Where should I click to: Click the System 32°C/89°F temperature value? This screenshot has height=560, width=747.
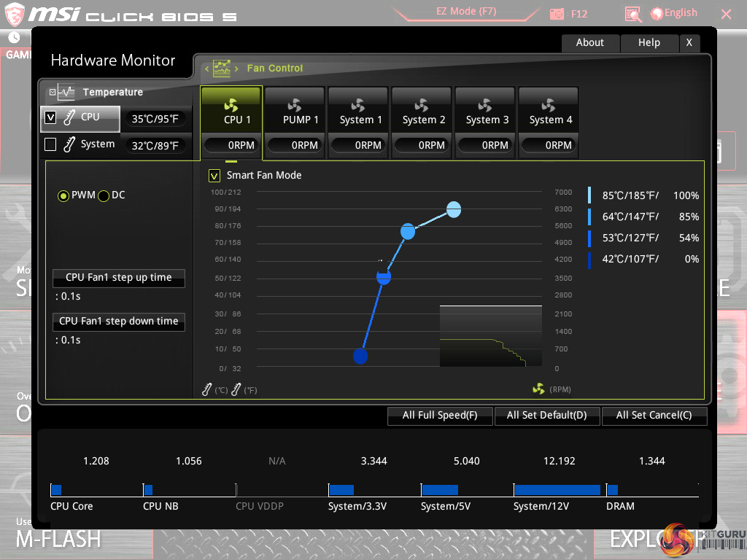[x=155, y=146]
